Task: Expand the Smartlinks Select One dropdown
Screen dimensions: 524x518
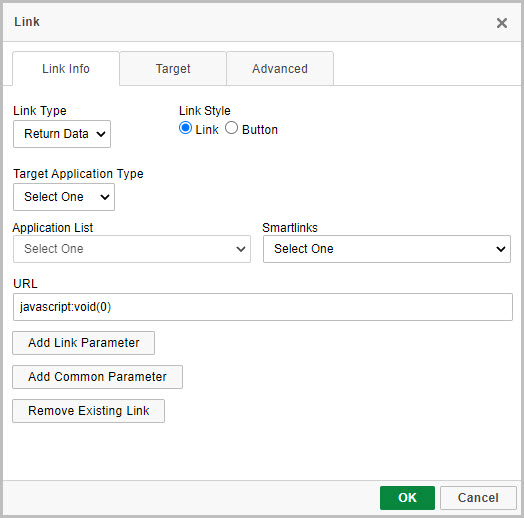Action: pyautogui.click(x=387, y=249)
